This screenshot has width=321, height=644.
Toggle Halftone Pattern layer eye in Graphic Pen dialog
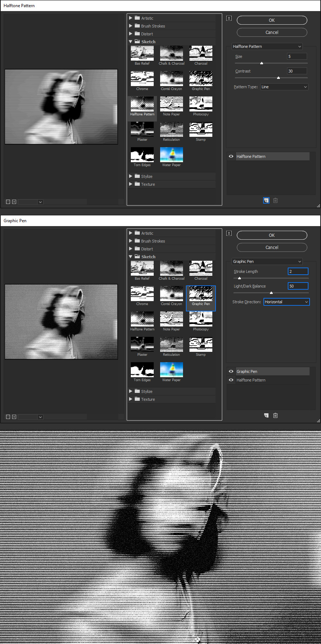pos(231,380)
